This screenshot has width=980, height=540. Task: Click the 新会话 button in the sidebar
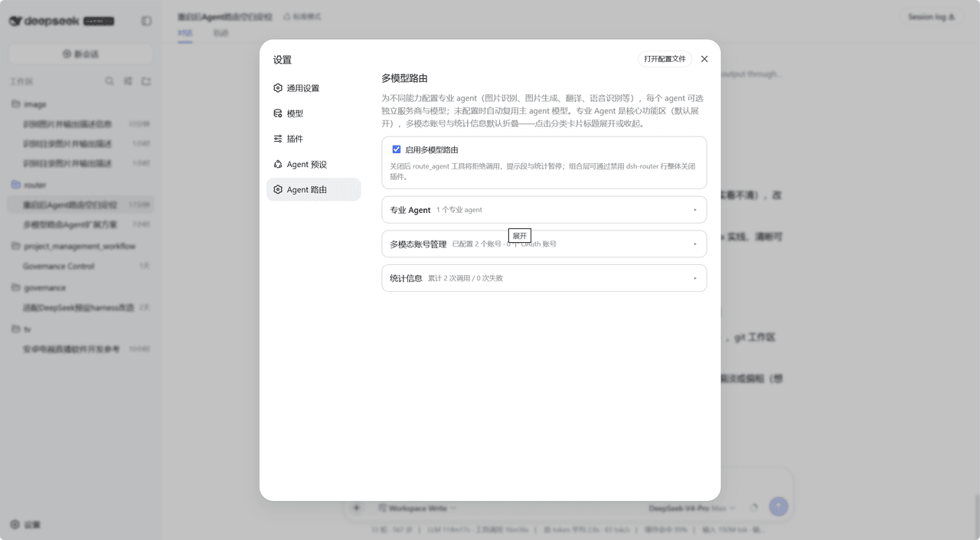click(80, 54)
